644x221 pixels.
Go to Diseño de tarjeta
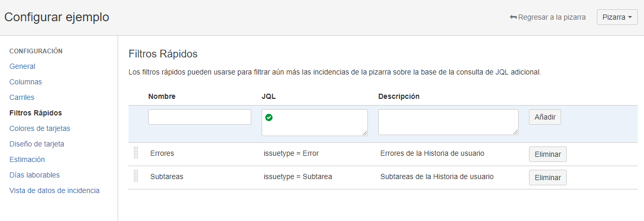click(x=37, y=144)
